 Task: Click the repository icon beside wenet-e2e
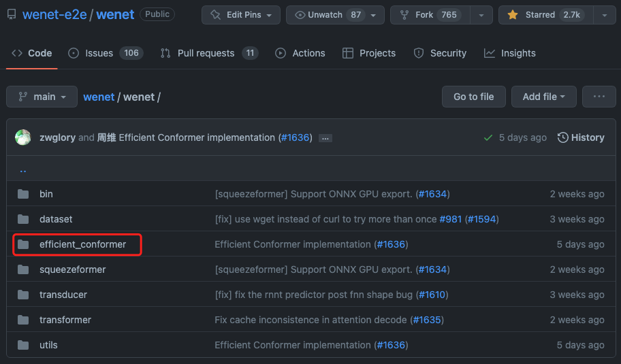tap(12, 14)
